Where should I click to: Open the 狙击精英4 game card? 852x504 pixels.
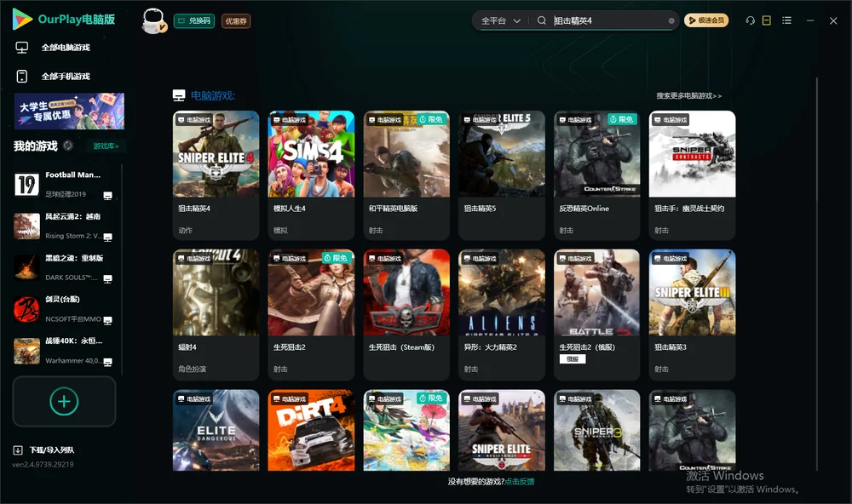[x=216, y=175]
